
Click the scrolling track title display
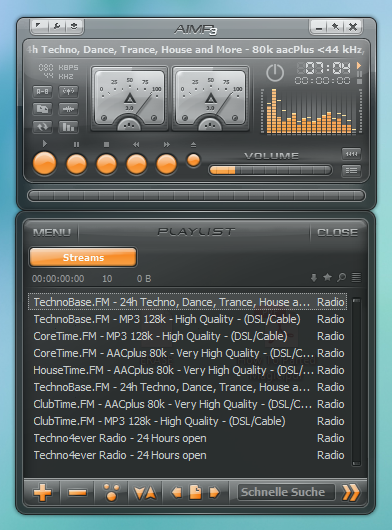point(196,50)
